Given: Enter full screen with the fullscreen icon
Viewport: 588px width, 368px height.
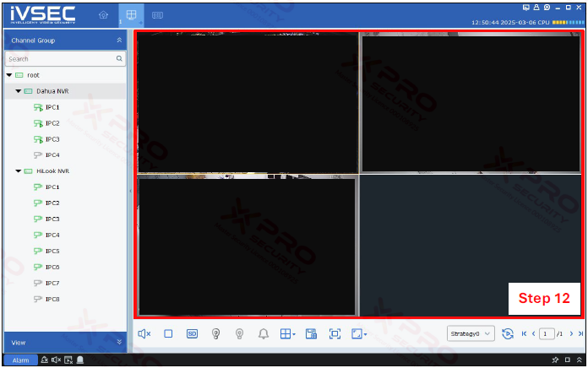Looking at the screenshot, I should (x=335, y=333).
